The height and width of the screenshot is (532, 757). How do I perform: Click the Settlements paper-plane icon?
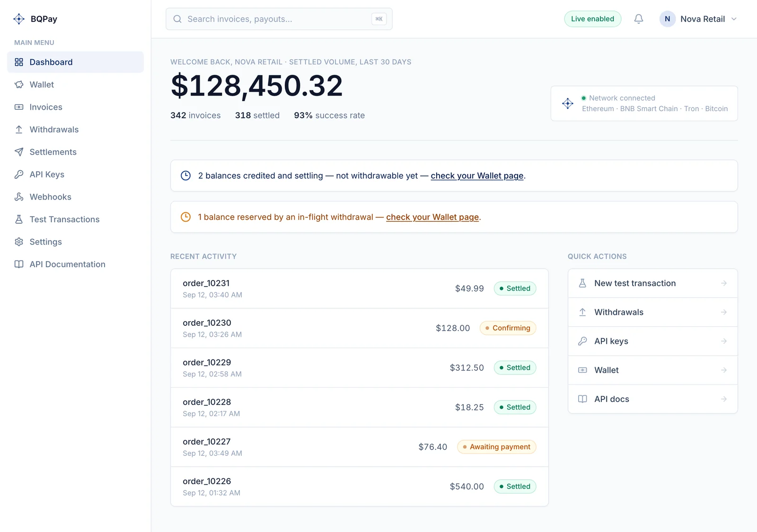[x=19, y=152]
